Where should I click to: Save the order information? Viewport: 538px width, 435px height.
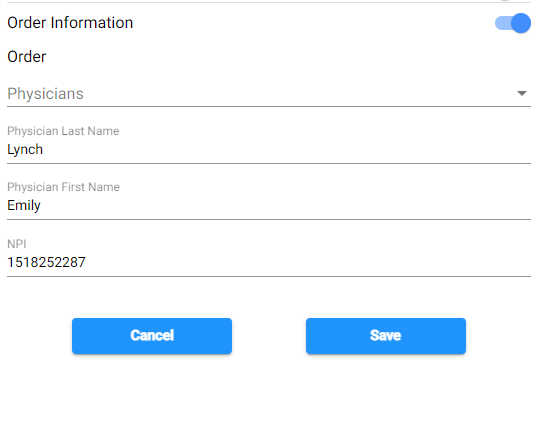[386, 336]
